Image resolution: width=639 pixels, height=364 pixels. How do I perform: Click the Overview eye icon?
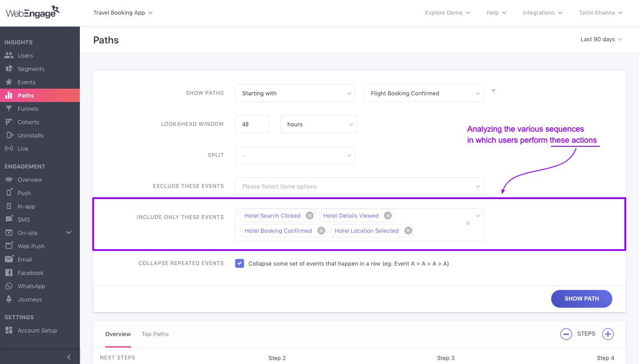coord(9,180)
